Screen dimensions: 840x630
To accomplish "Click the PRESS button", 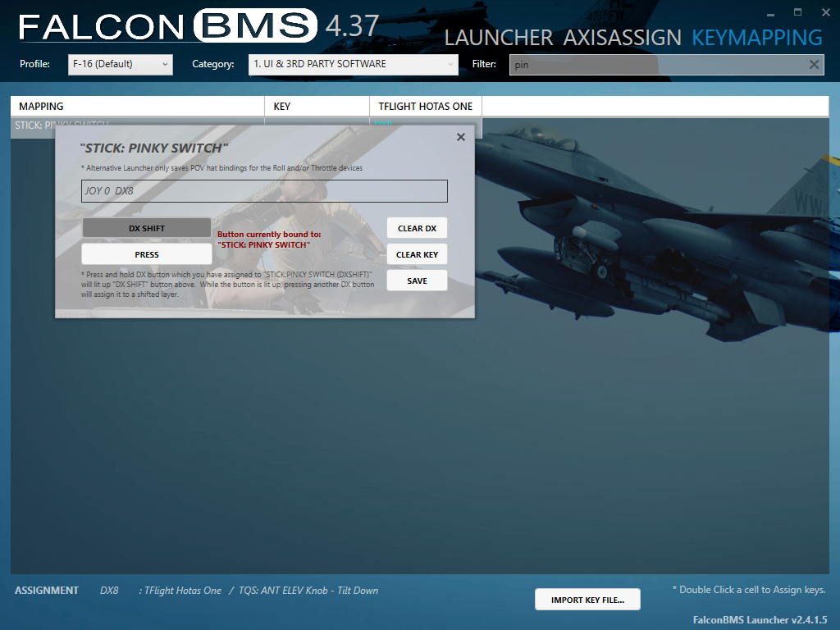I will pos(147,254).
